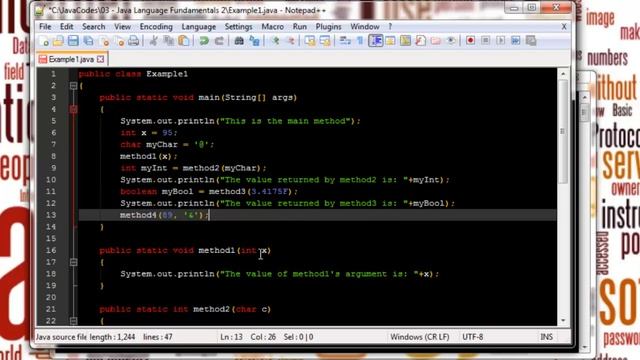
Task: Open the File menu
Action: point(45,27)
